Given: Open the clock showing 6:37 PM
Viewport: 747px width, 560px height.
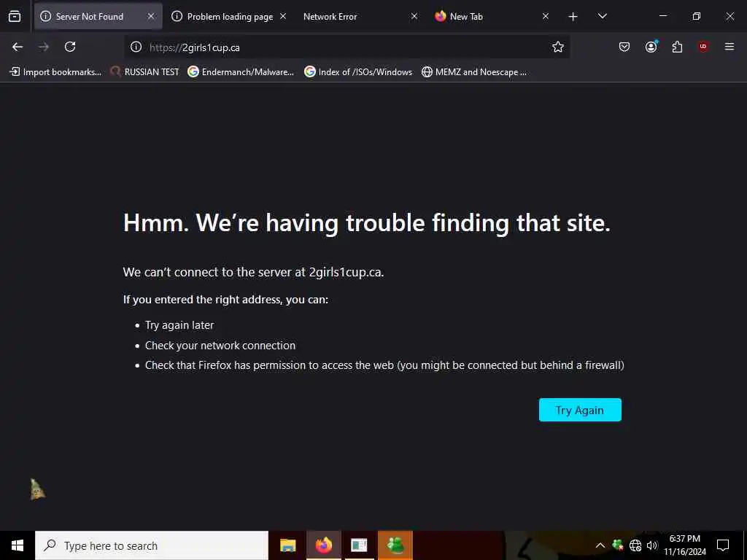Looking at the screenshot, I should [x=684, y=545].
